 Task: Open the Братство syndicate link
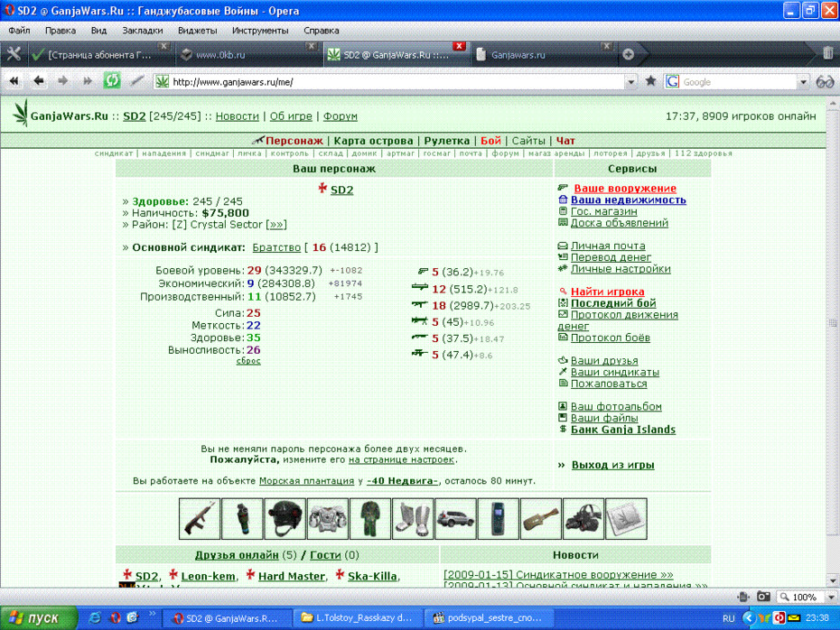(276, 247)
